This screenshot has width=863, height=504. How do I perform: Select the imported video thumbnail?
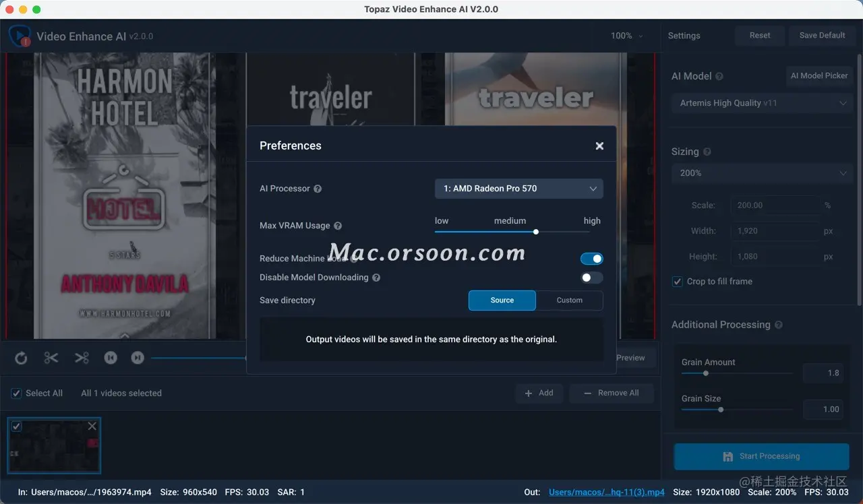click(54, 445)
